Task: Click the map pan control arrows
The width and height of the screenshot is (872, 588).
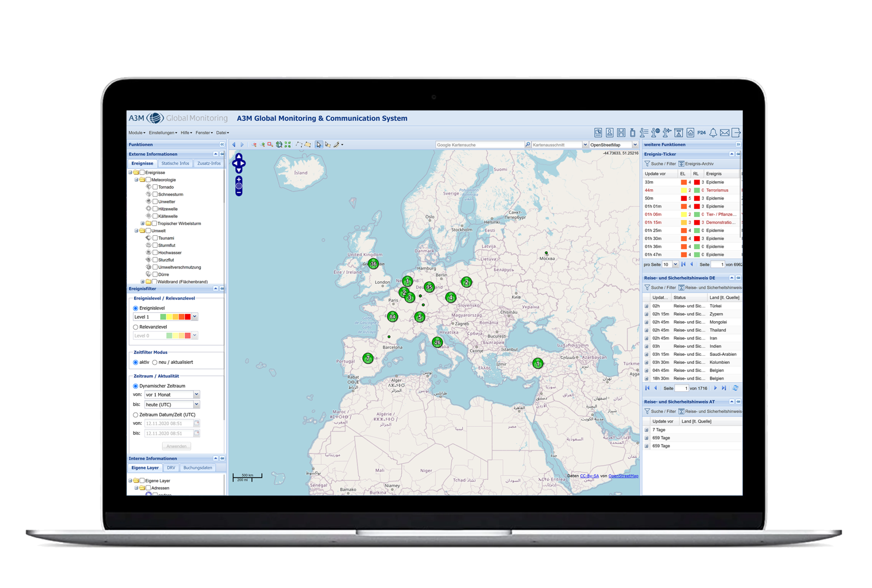Action: click(x=239, y=163)
